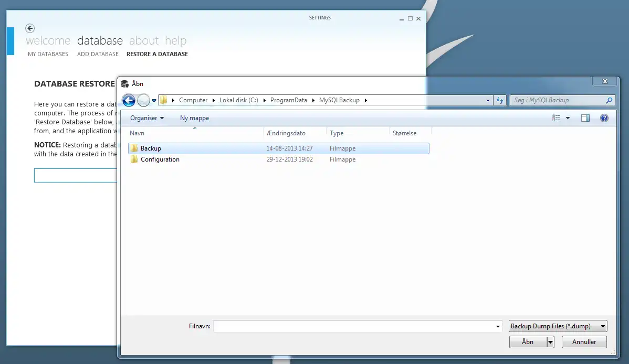Open ADD DATABASE sub-tab

point(98,54)
